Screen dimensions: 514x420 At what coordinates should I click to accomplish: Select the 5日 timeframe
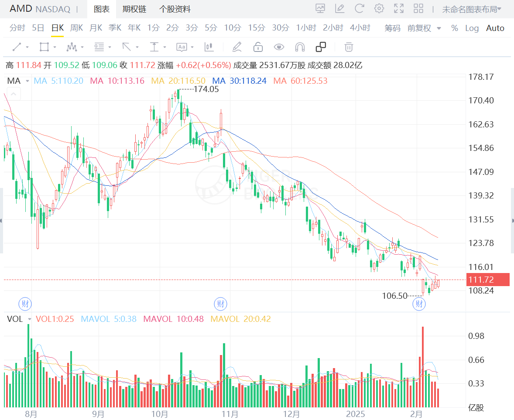(38, 28)
